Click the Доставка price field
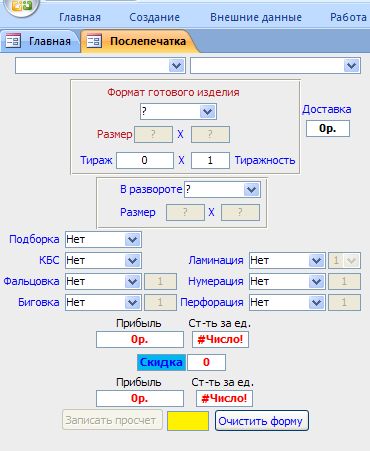This screenshot has height=451, width=370. [x=328, y=128]
